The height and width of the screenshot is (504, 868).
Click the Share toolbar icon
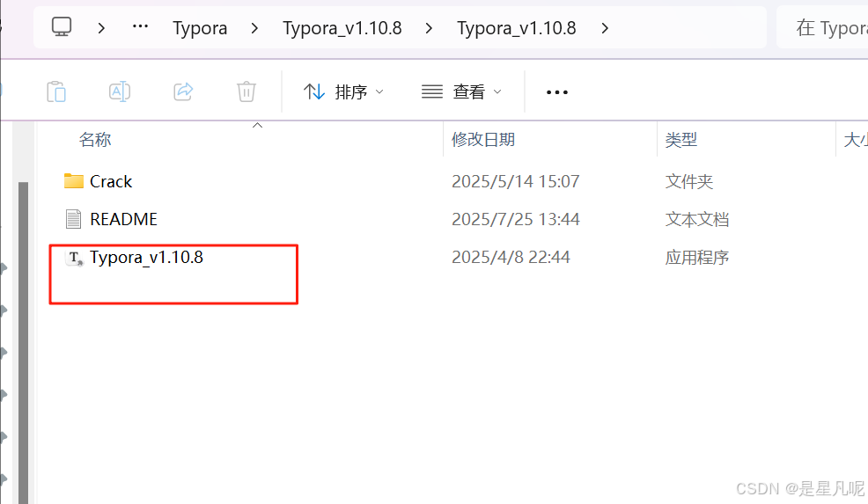tap(183, 91)
